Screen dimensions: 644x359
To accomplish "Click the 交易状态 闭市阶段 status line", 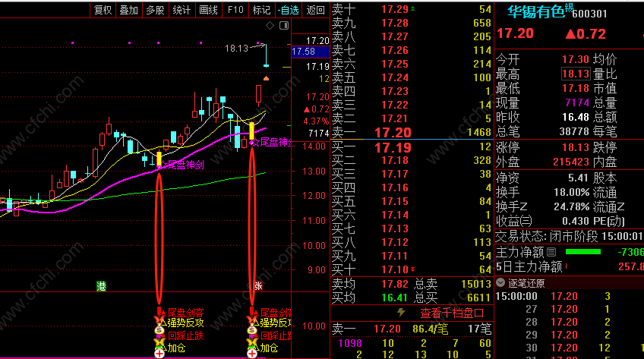I will (570, 237).
